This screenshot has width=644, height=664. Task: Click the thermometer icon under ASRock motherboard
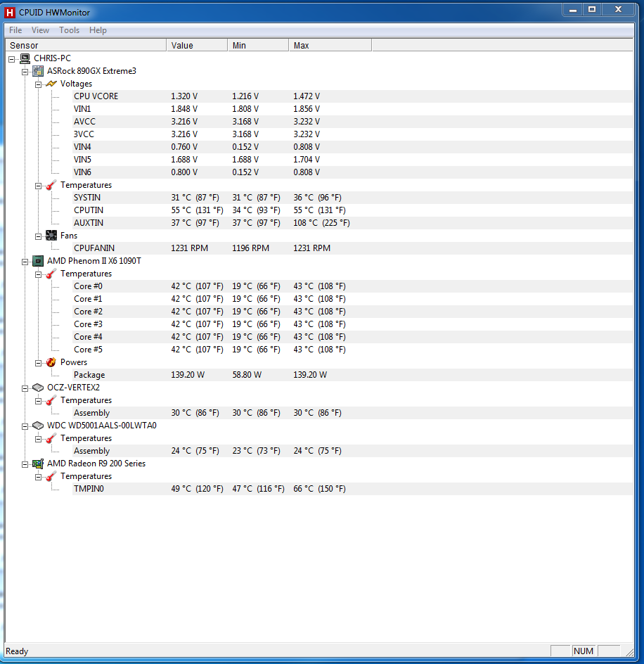coord(51,185)
